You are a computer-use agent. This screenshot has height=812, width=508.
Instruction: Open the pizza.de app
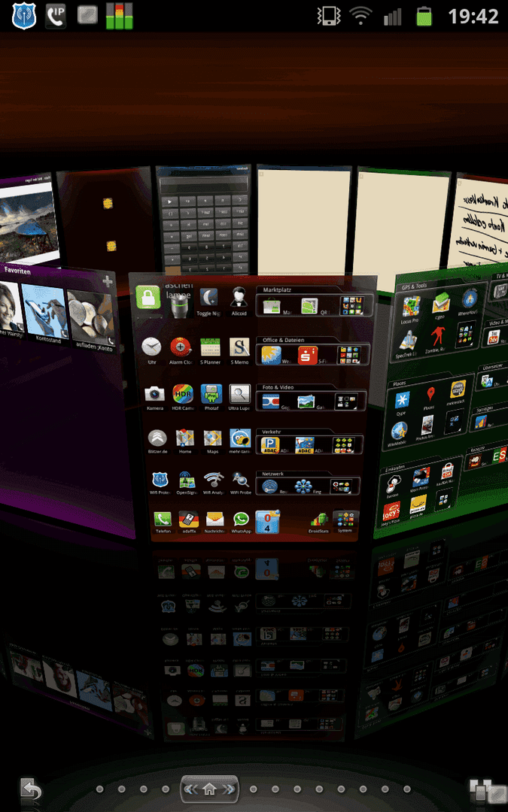click(419, 505)
